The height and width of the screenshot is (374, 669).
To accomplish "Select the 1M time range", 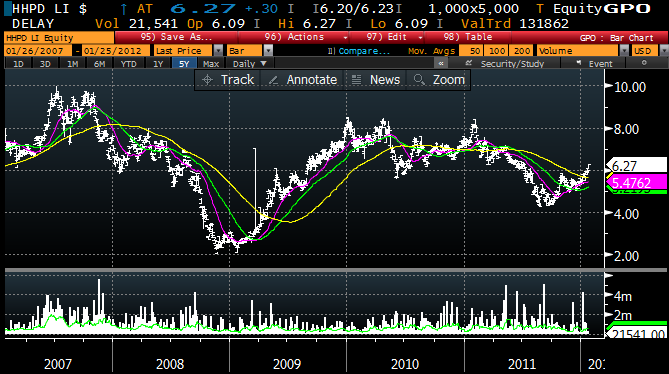I will click(x=73, y=64).
